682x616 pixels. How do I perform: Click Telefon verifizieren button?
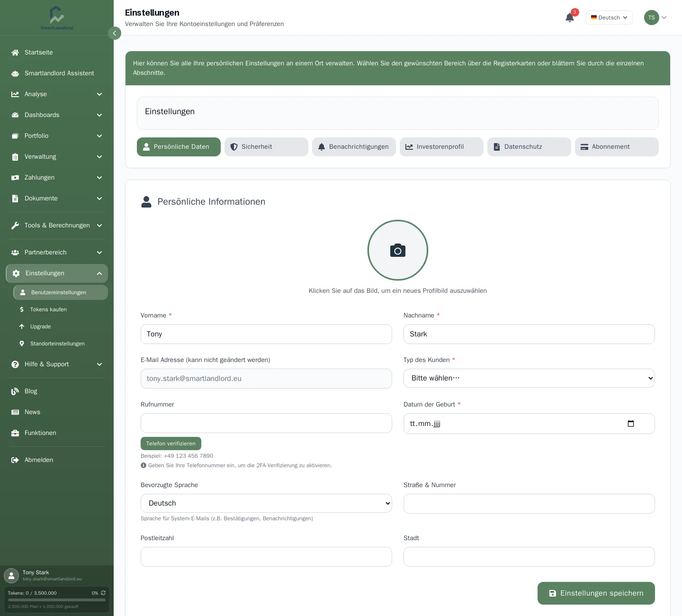click(171, 444)
